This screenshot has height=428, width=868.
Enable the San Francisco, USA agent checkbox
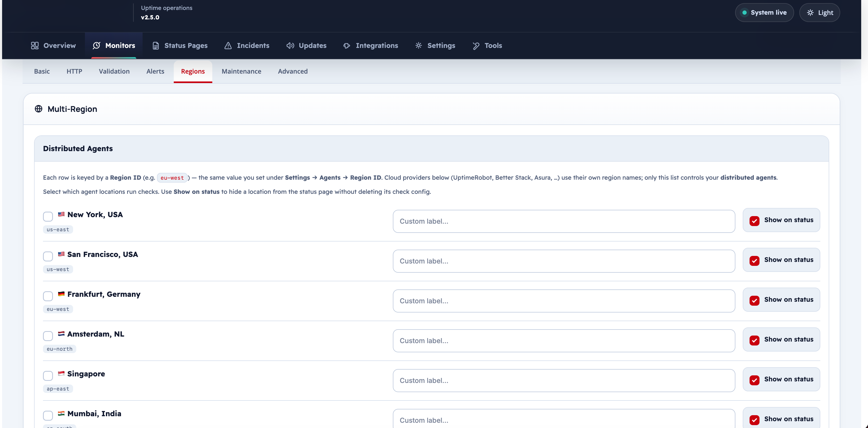[48, 256]
